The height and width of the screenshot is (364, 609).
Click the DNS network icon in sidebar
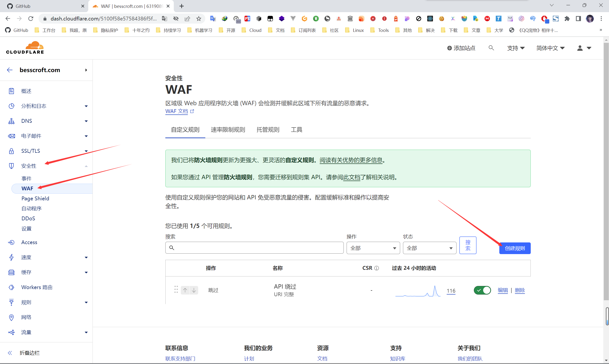[11, 121]
